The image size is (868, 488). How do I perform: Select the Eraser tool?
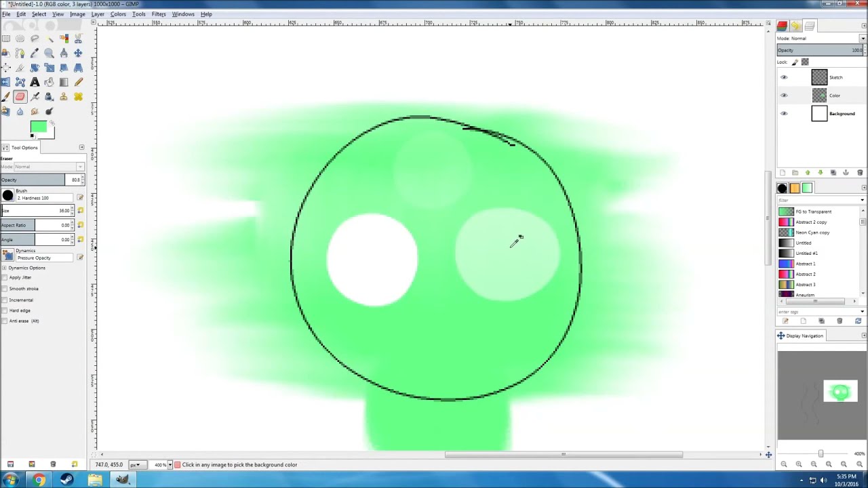pyautogui.click(x=20, y=97)
